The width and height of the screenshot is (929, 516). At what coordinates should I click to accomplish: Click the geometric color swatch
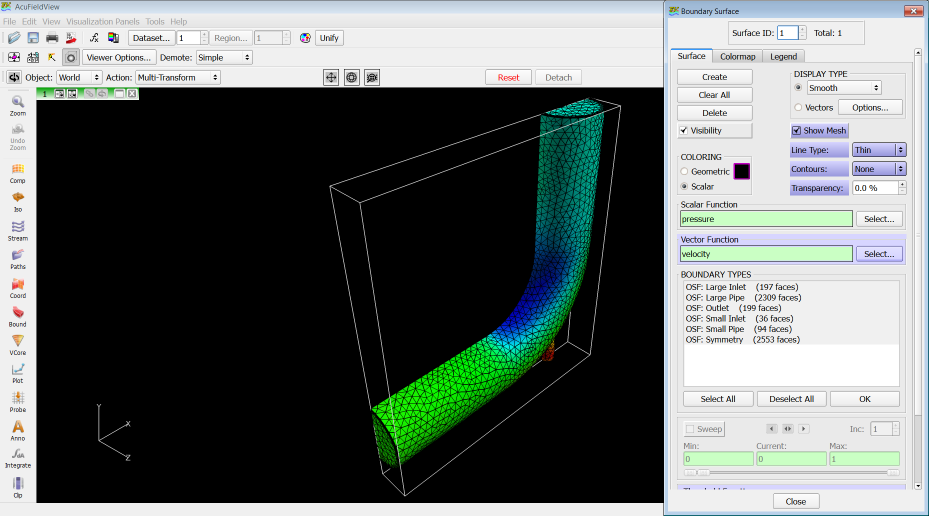(742, 171)
